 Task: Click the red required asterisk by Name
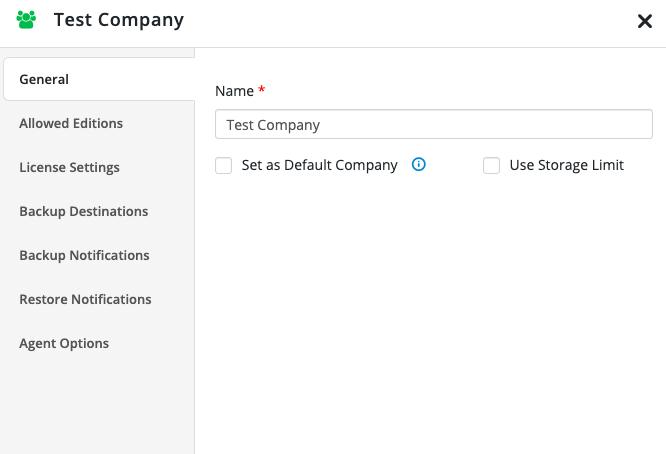pos(262,91)
